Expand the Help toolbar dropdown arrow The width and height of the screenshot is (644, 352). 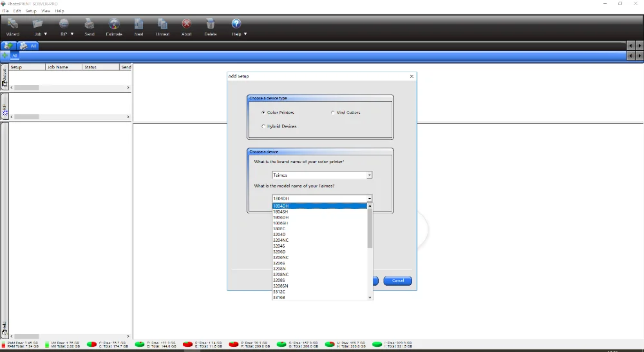click(x=245, y=34)
